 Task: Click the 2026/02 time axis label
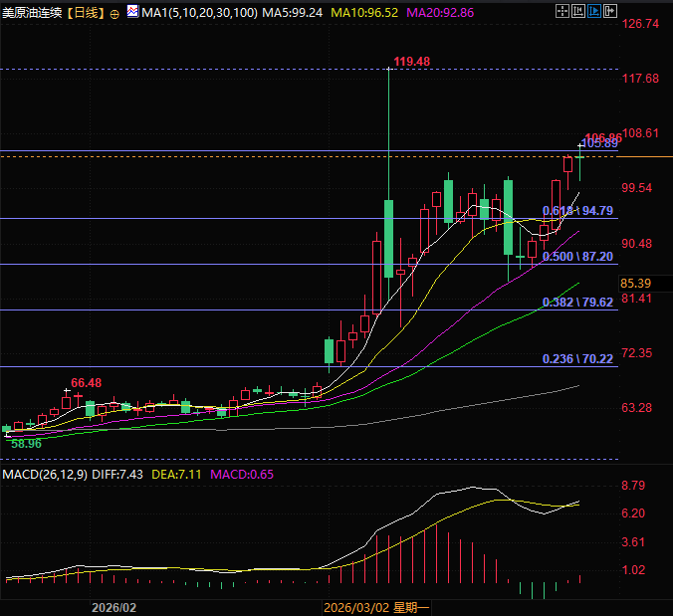[x=113, y=608]
